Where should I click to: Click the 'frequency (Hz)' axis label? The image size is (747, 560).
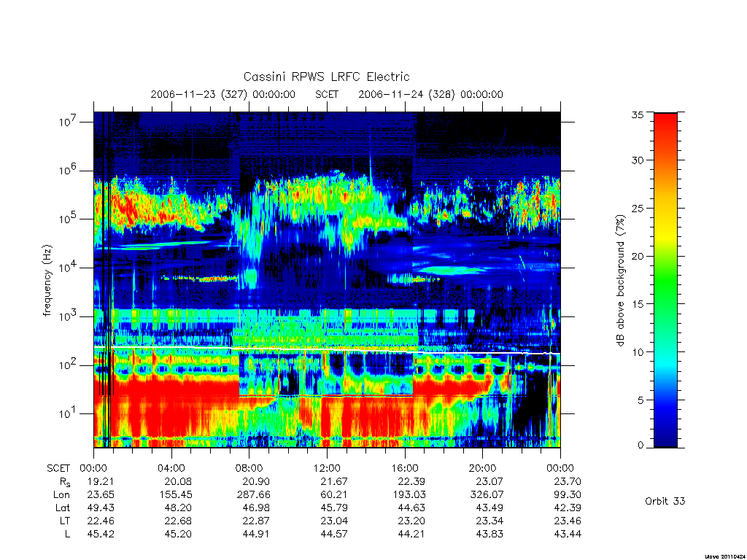47,281
